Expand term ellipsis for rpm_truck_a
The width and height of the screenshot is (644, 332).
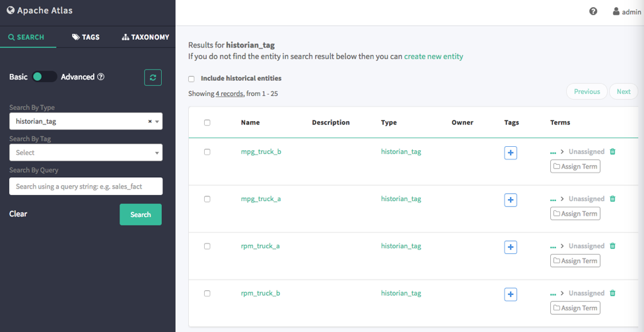click(553, 247)
